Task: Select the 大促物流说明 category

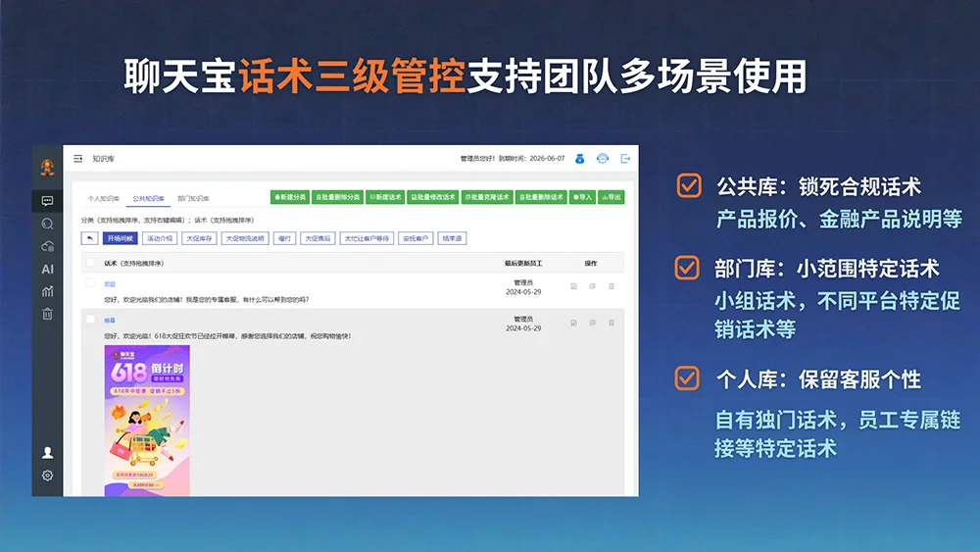Action: click(x=245, y=238)
